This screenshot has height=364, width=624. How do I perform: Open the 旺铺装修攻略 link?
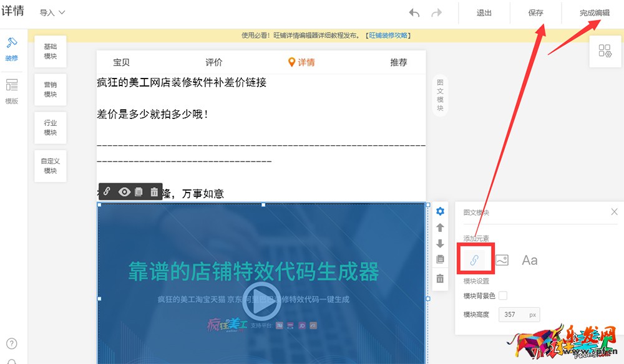pyautogui.click(x=388, y=36)
